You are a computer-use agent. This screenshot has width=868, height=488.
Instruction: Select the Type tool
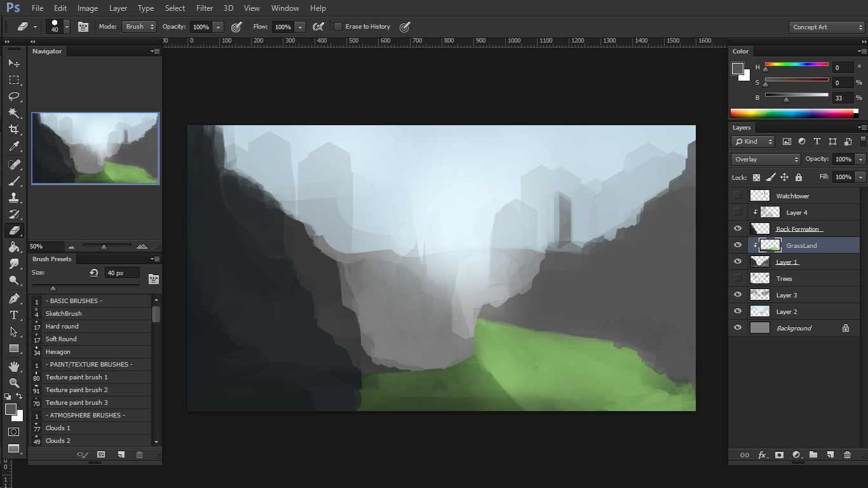(x=13, y=315)
